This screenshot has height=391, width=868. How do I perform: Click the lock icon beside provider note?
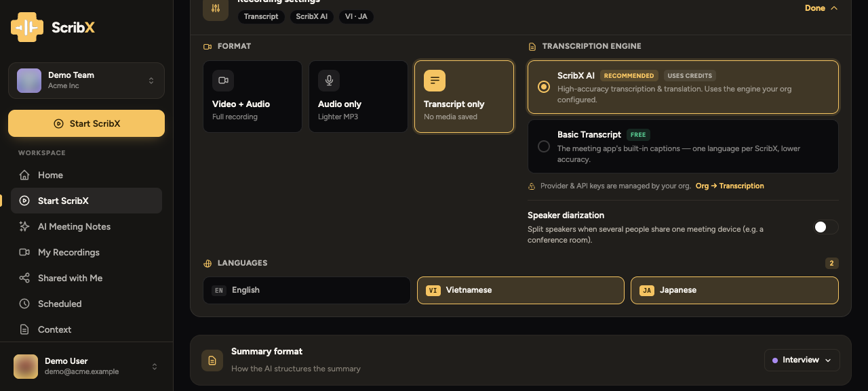(x=532, y=186)
